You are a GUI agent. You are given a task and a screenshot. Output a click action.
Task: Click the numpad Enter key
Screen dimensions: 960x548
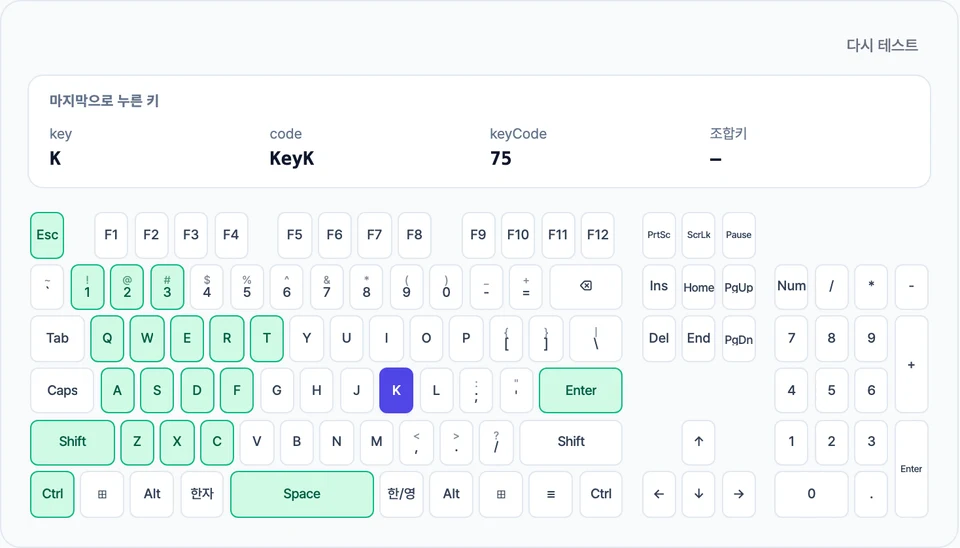tap(912, 468)
